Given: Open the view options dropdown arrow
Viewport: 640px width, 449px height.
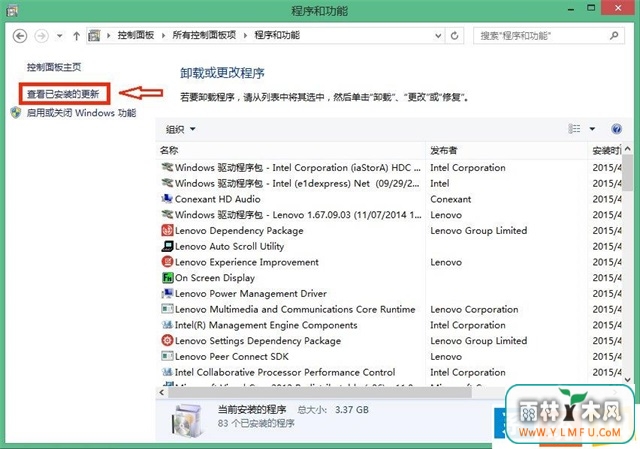Looking at the screenshot, I should pos(592,129).
